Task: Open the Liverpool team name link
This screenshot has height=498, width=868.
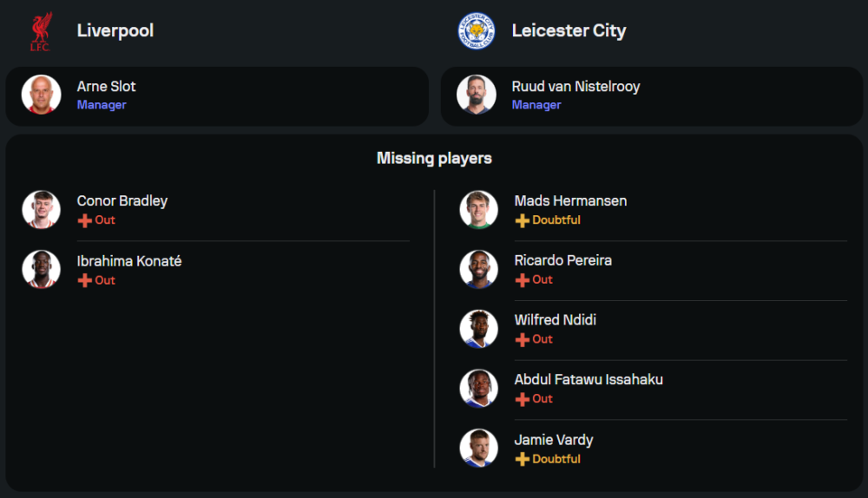Action: [115, 30]
